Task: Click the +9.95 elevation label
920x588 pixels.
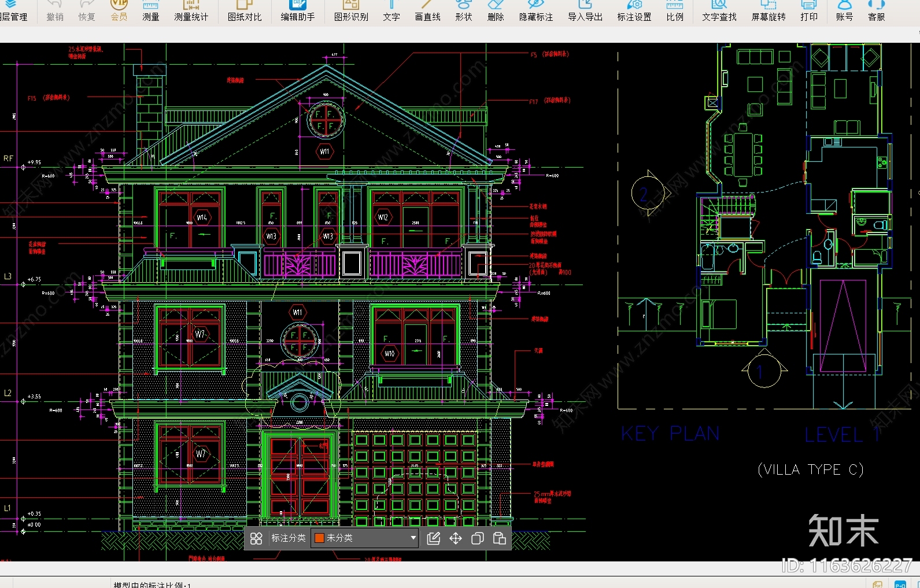Action: [34, 162]
